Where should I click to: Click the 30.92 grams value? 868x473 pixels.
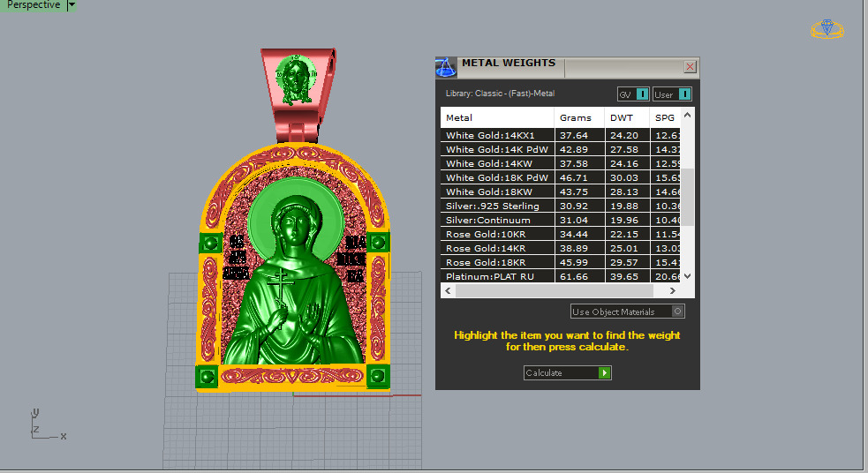coord(573,206)
